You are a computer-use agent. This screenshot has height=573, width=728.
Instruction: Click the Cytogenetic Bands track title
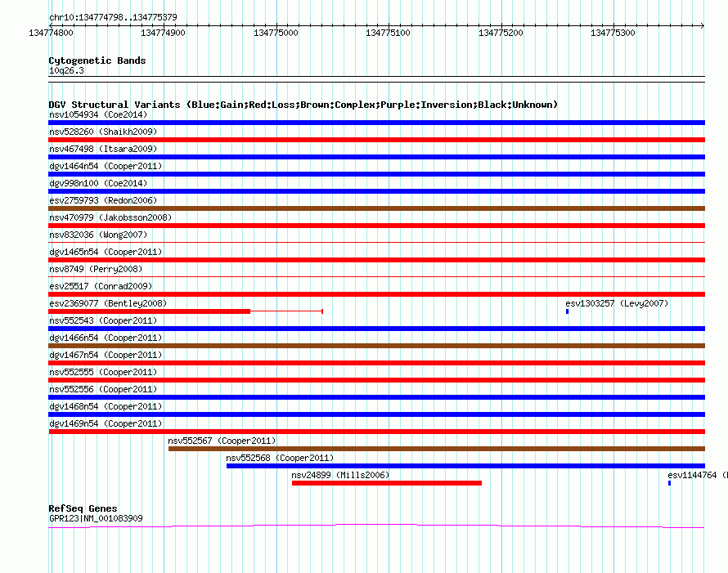(97, 60)
